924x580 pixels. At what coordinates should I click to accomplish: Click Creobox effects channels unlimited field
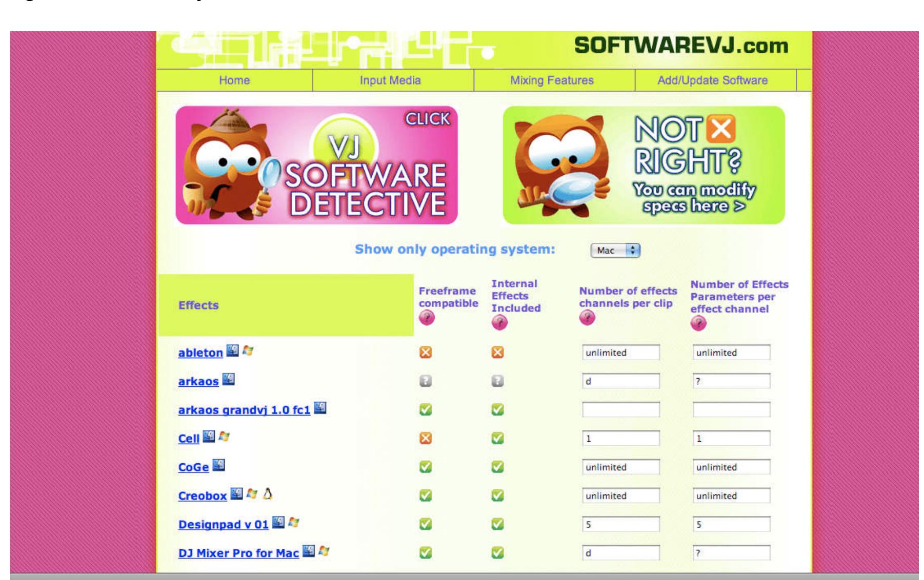(x=620, y=496)
